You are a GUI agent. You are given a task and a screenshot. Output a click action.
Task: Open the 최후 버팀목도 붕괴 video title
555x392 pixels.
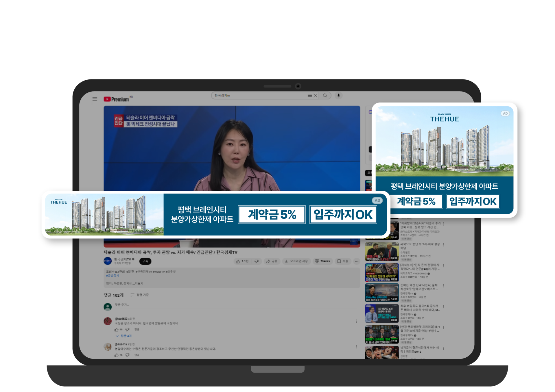click(x=420, y=308)
